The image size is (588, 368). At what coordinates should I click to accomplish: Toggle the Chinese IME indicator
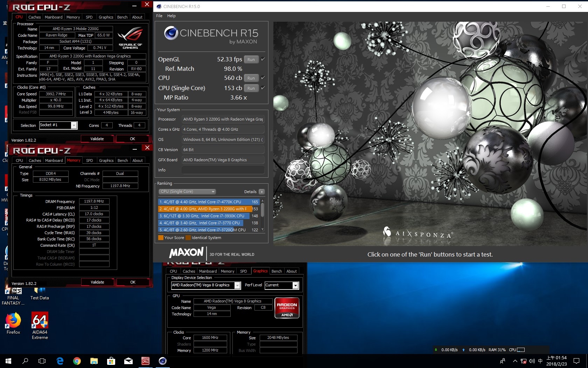540,361
